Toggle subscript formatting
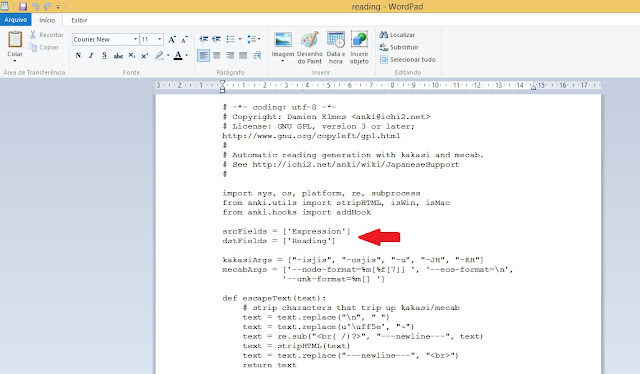 coord(131,56)
